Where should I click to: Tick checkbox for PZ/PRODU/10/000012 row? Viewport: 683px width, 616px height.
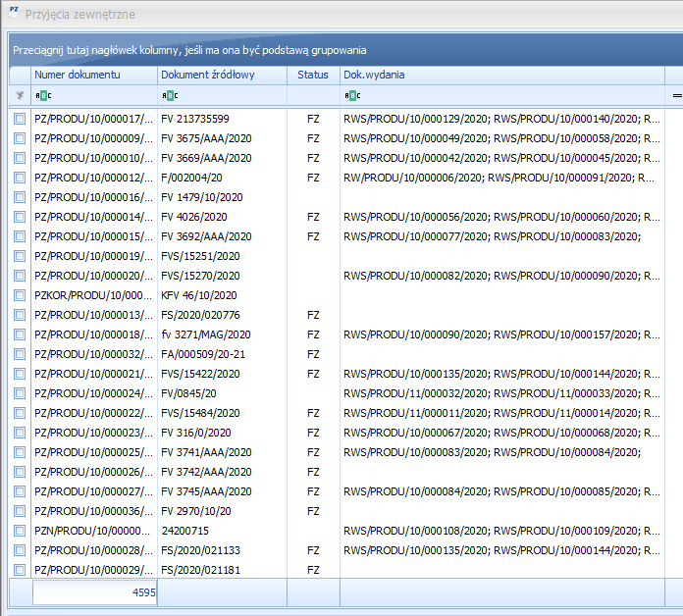(x=20, y=178)
